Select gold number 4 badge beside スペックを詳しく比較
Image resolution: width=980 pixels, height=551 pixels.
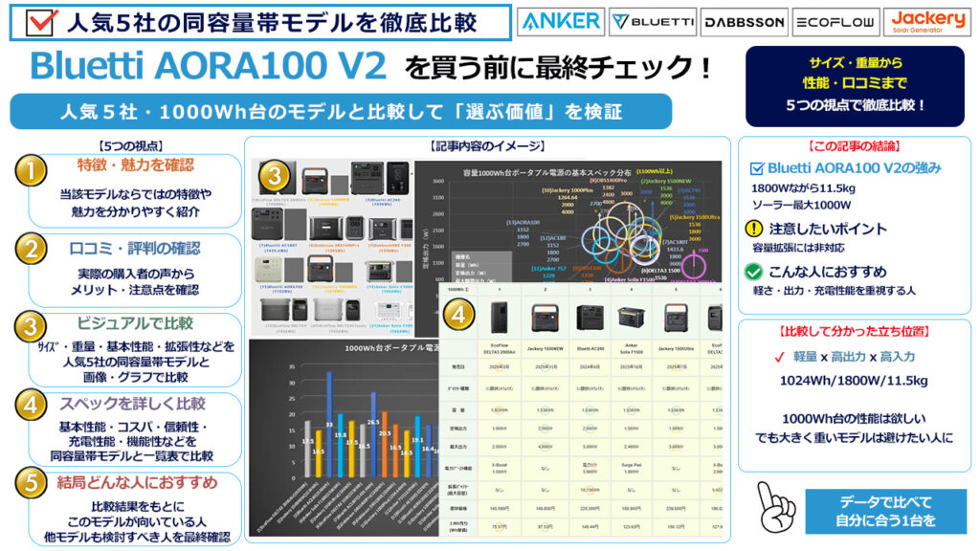tap(31, 405)
